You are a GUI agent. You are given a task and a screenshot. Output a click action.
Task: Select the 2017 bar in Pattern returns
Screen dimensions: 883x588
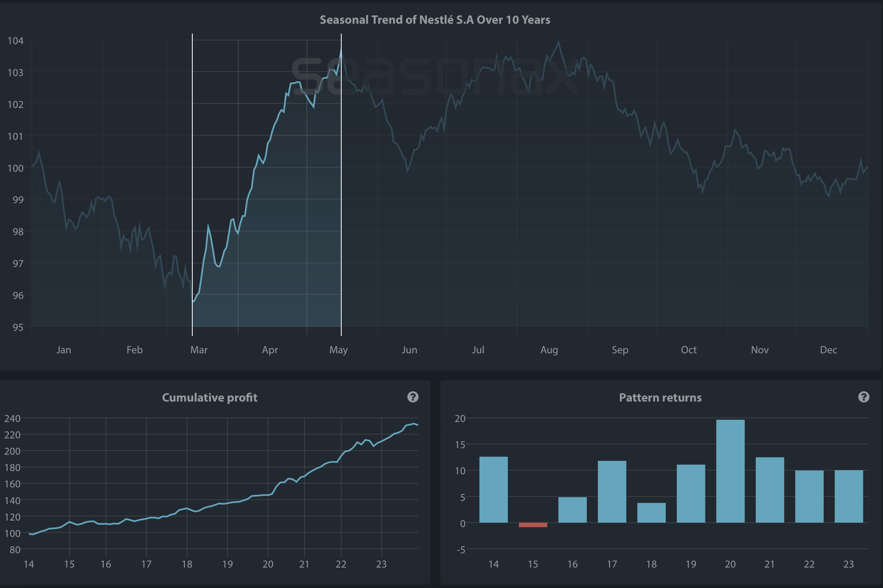(x=612, y=491)
